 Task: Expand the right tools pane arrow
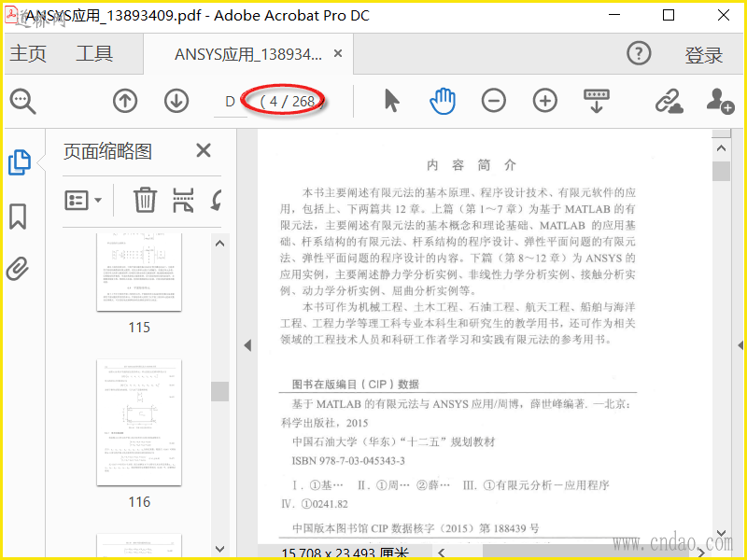(x=740, y=345)
